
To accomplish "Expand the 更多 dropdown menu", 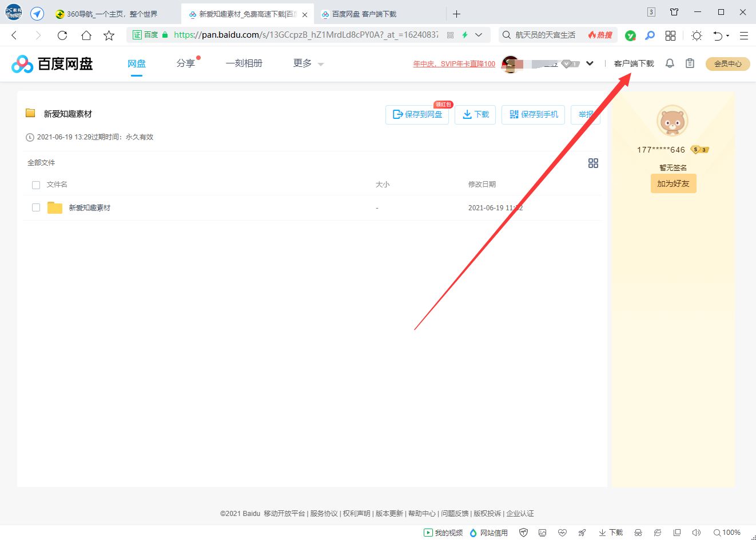I will click(x=308, y=63).
